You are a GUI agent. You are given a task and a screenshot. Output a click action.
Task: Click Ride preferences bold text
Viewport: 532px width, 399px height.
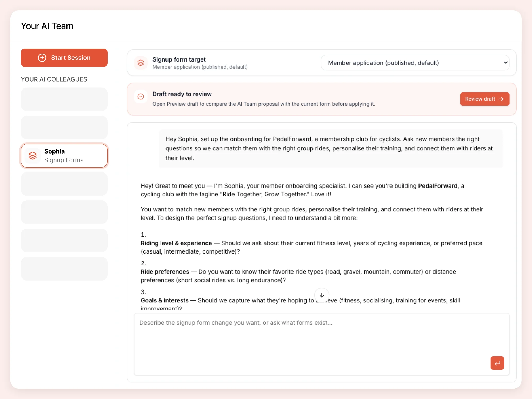pos(165,272)
